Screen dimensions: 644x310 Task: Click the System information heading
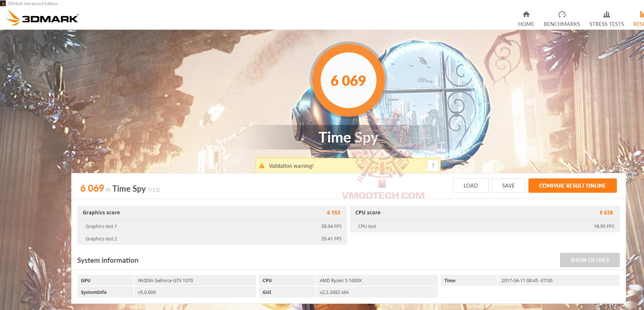[108, 260]
